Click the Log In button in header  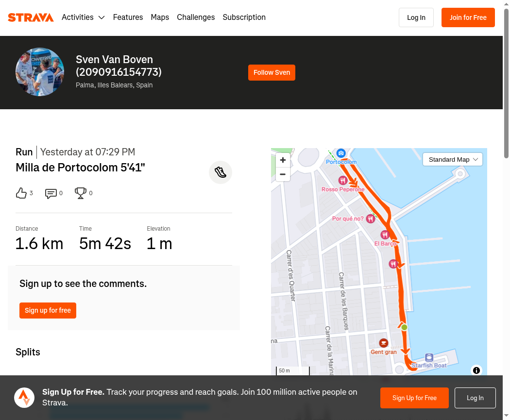(x=416, y=17)
